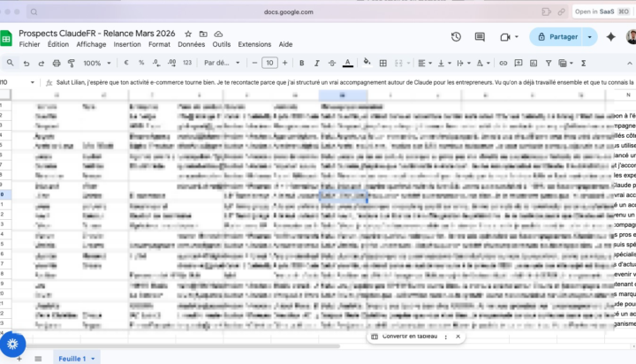Toggle italic formatting

(x=316, y=63)
